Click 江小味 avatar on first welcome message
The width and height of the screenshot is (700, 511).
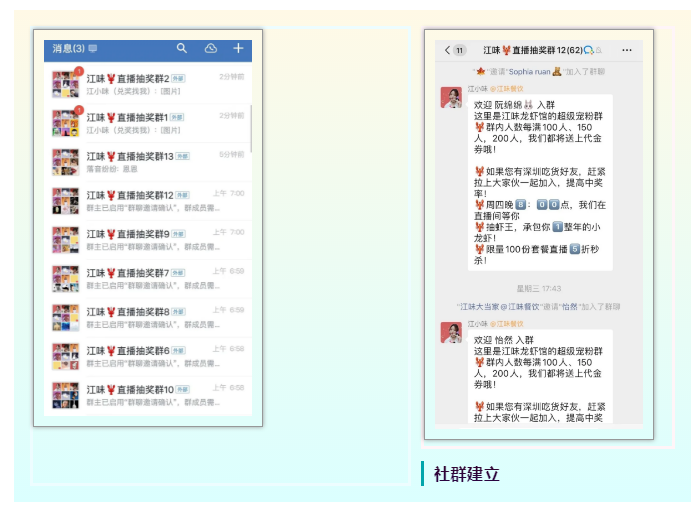451,98
